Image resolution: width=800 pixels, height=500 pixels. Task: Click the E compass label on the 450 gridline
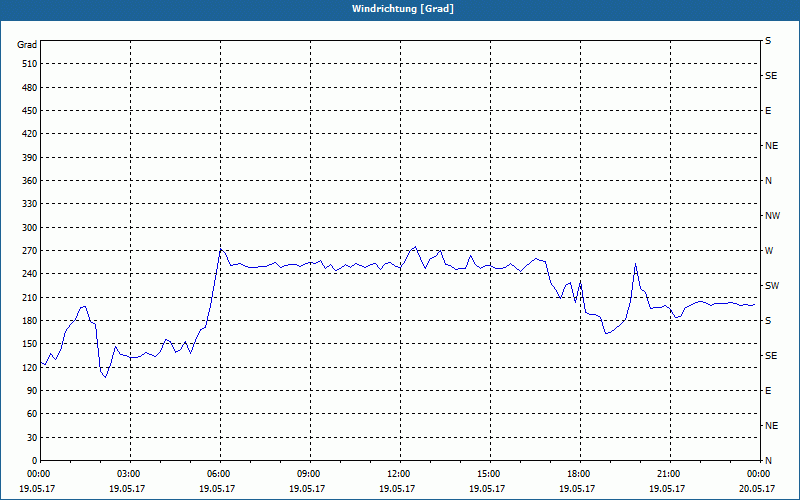768,111
